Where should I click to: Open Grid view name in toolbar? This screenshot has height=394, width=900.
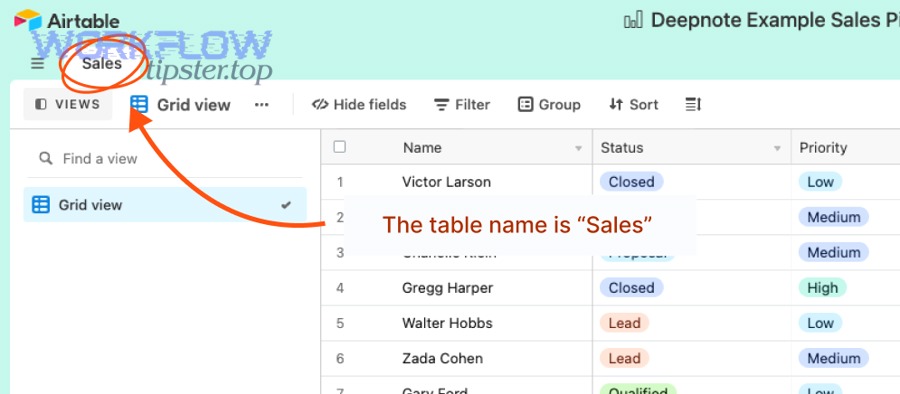point(193,105)
